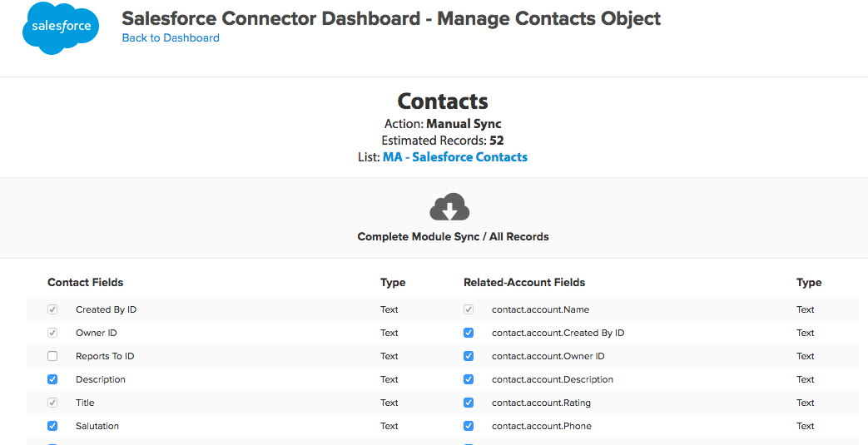Select the contact.account.Rating label

[541, 403]
